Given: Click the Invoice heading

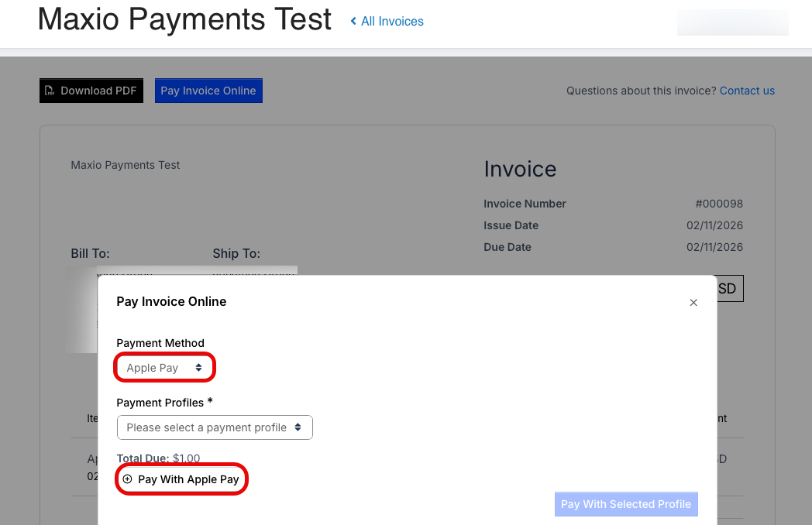Looking at the screenshot, I should pos(520,170).
